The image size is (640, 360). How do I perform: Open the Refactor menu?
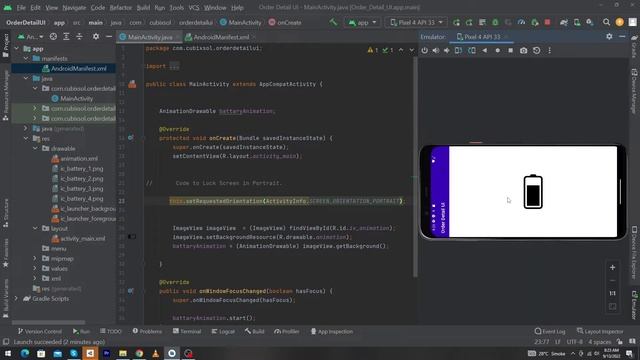click(120, 7)
